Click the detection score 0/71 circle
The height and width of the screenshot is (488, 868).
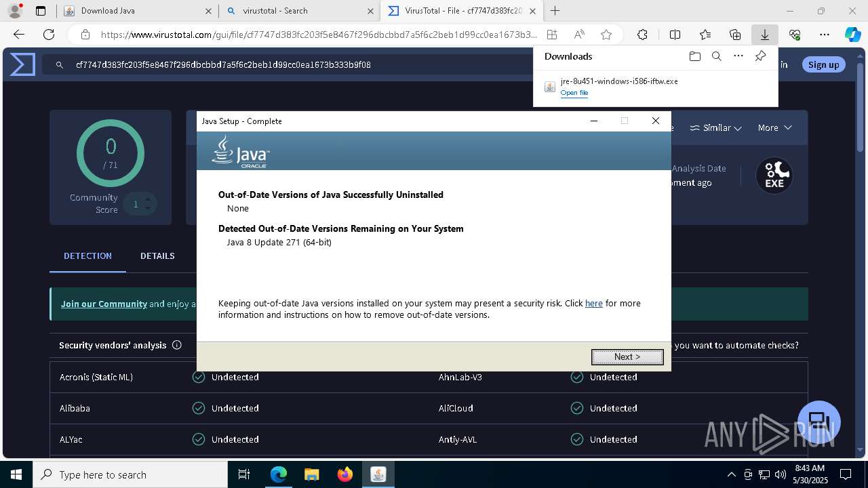(111, 152)
